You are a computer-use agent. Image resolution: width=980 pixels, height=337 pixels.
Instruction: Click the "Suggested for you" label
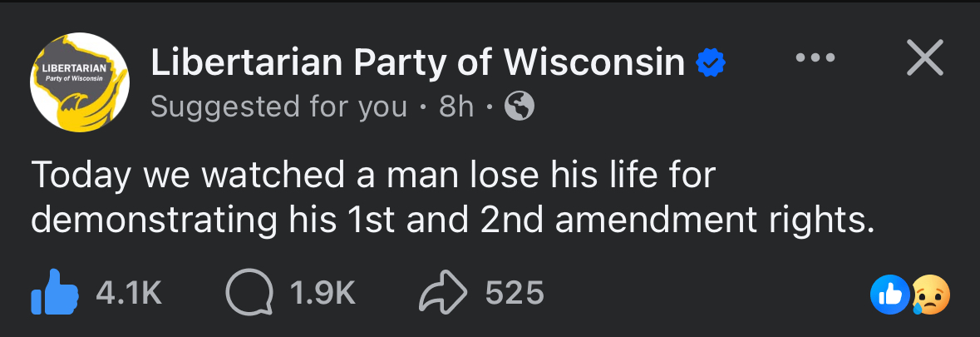pyautogui.click(x=278, y=107)
